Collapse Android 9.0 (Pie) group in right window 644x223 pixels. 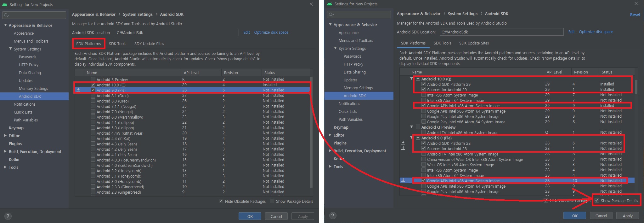coord(411,138)
